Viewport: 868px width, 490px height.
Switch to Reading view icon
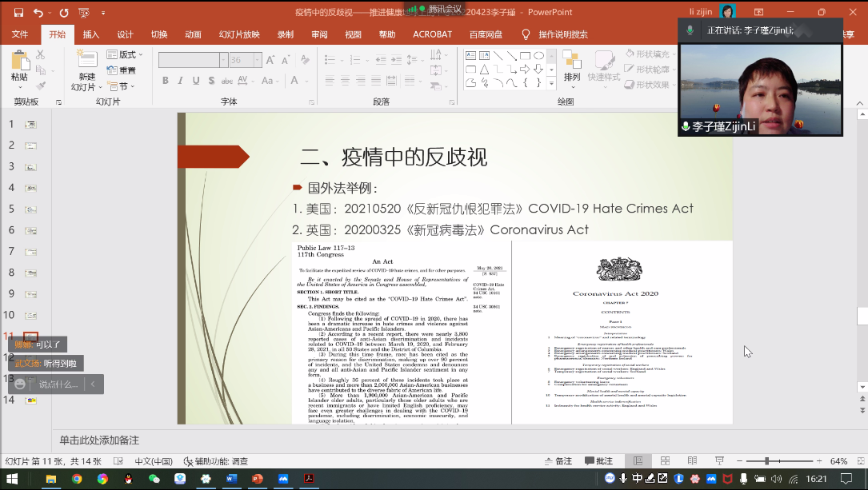click(692, 461)
